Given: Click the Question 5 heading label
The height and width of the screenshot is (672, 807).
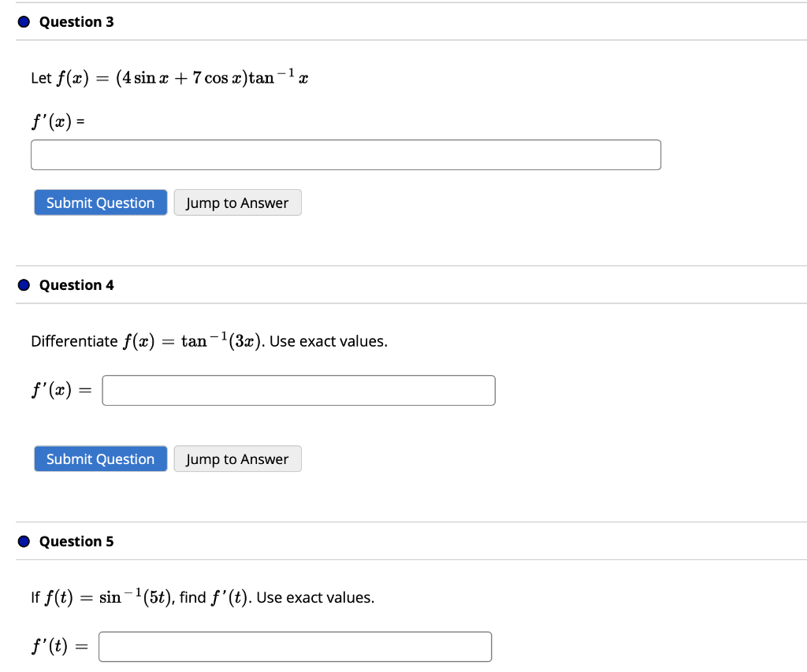Looking at the screenshot, I should pyautogui.click(x=76, y=541).
